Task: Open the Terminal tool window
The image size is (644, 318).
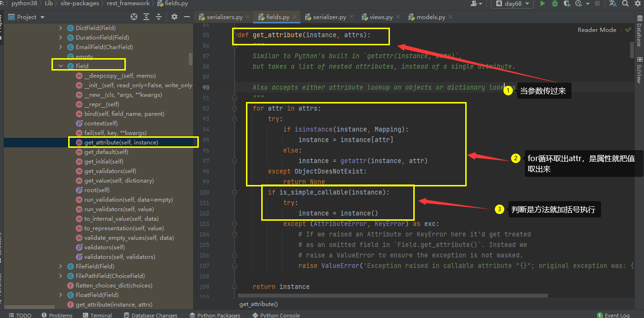Action: (98, 315)
